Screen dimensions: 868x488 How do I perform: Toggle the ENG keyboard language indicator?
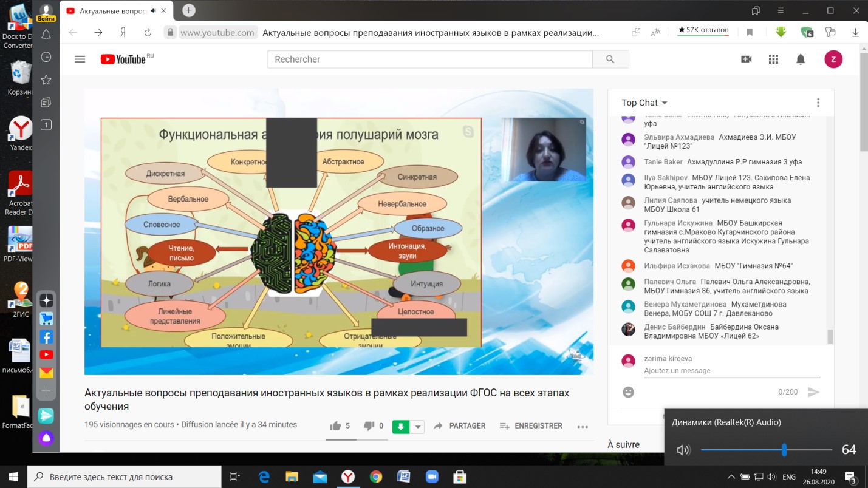(x=788, y=476)
